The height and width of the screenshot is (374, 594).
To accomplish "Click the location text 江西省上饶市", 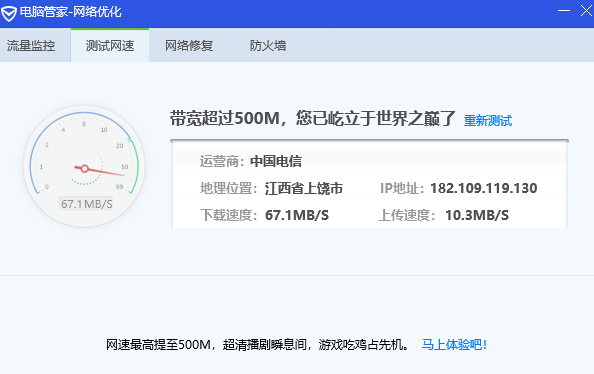I will pos(303,188).
